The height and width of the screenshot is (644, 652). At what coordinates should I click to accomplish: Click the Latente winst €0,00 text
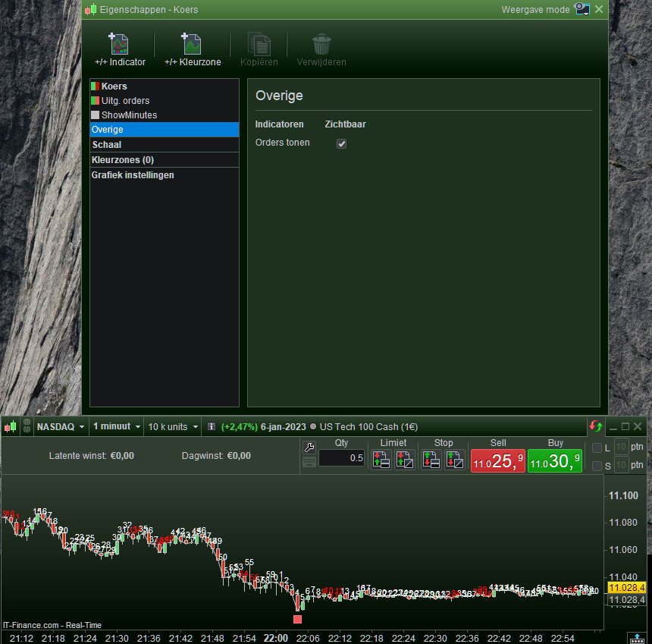92,456
